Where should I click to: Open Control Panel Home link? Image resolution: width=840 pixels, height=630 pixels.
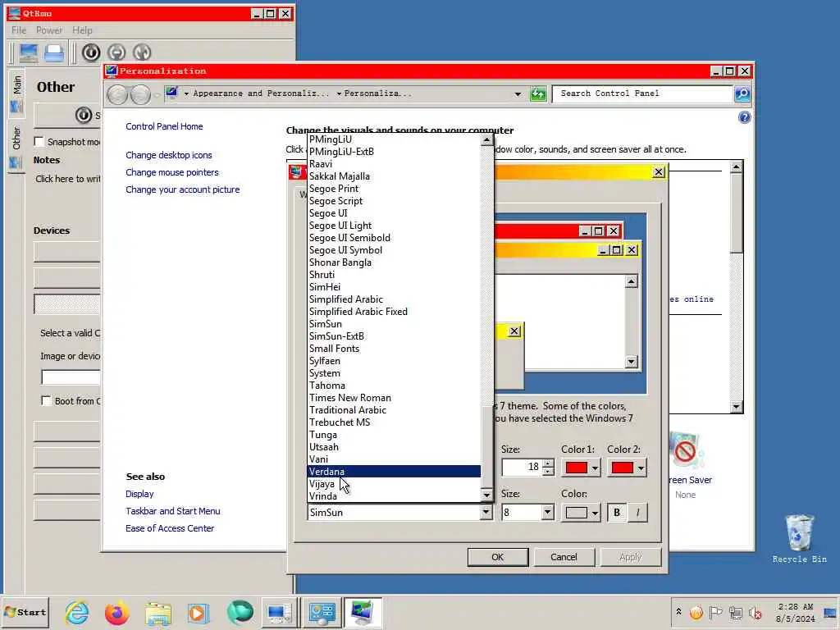point(164,126)
